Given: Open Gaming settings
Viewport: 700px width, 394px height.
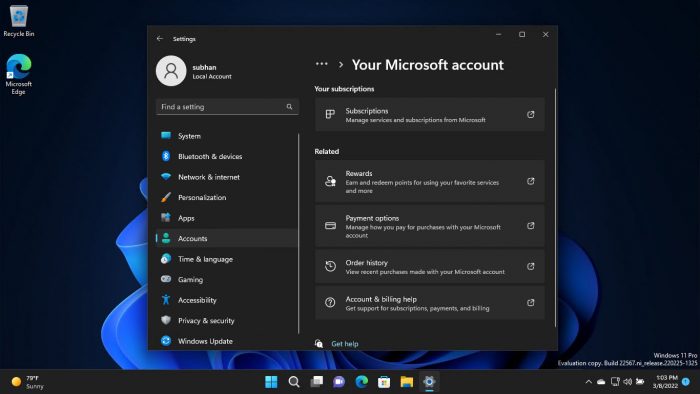Looking at the screenshot, I should click(227, 280).
